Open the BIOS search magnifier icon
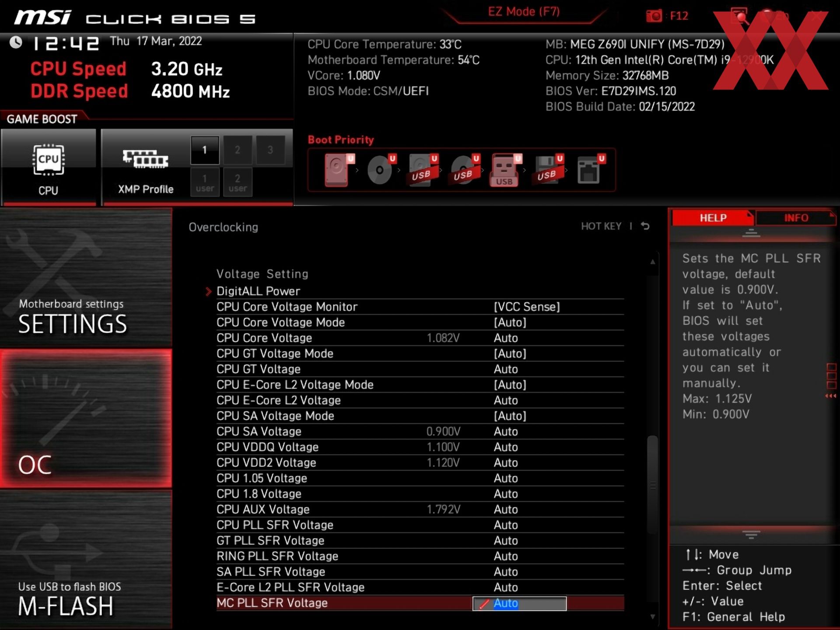The image size is (840, 630). click(x=739, y=16)
